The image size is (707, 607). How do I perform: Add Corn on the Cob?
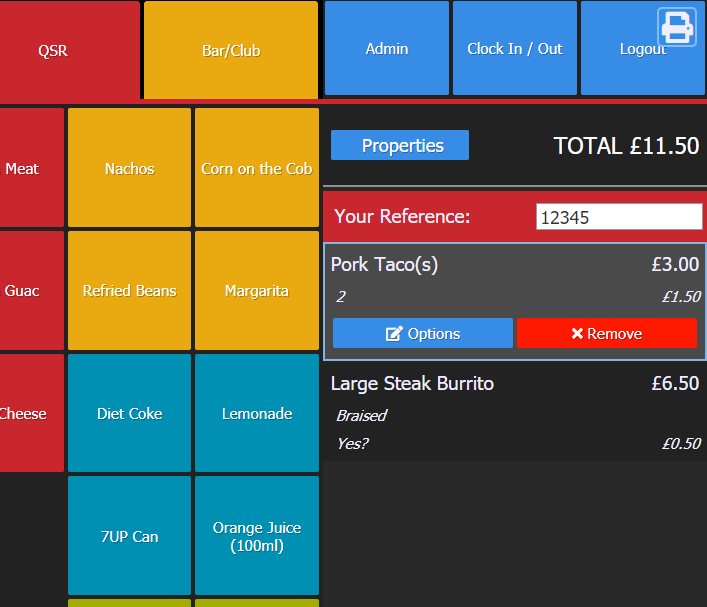pos(257,167)
